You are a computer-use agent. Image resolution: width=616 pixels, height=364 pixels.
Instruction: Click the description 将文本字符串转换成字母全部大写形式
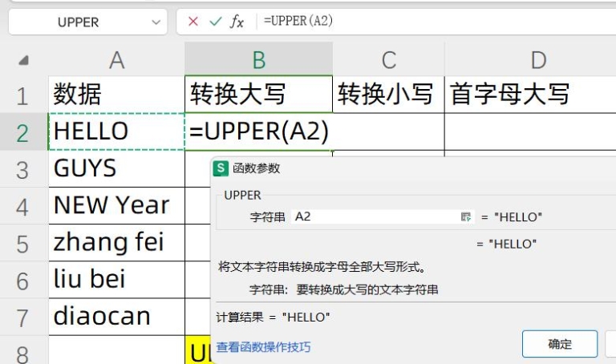coord(322,267)
